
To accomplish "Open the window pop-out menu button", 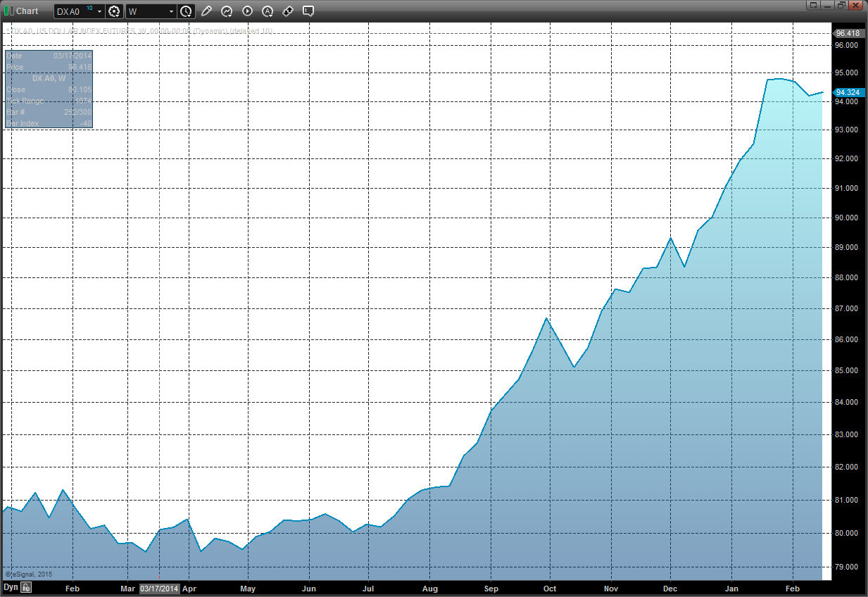I will (814, 5).
